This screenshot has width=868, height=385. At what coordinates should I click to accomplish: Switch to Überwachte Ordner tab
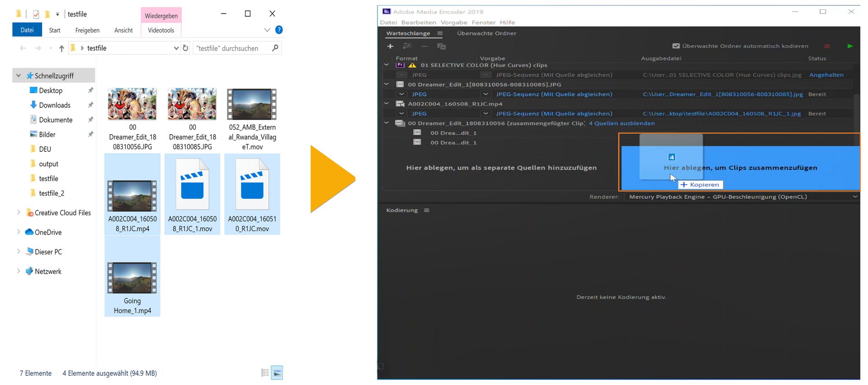[486, 33]
